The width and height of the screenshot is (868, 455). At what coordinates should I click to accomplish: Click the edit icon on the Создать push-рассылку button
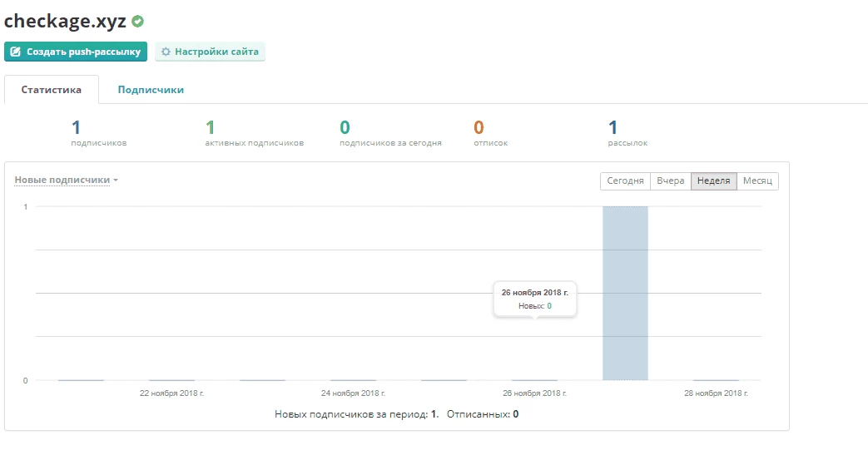point(16,52)
